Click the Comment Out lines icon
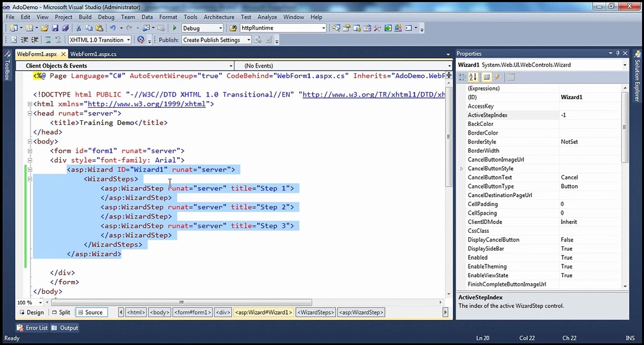 click(x=48, y=40)
